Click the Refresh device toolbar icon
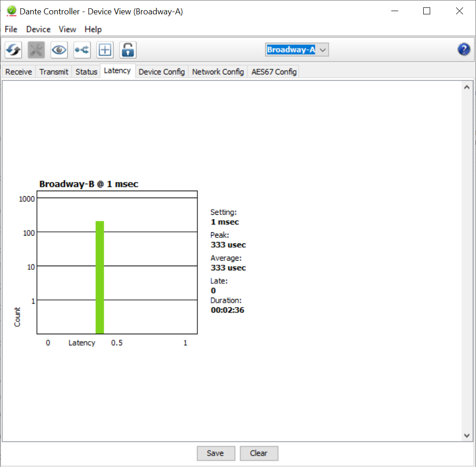 click(x=13, y=50)
